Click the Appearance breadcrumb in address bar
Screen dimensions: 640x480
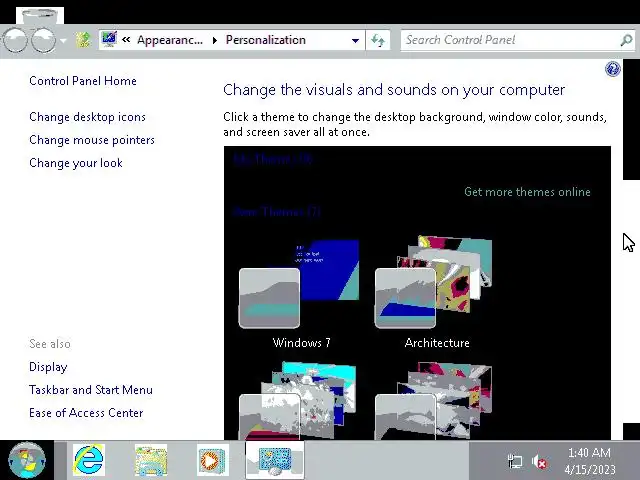[169, 40]
